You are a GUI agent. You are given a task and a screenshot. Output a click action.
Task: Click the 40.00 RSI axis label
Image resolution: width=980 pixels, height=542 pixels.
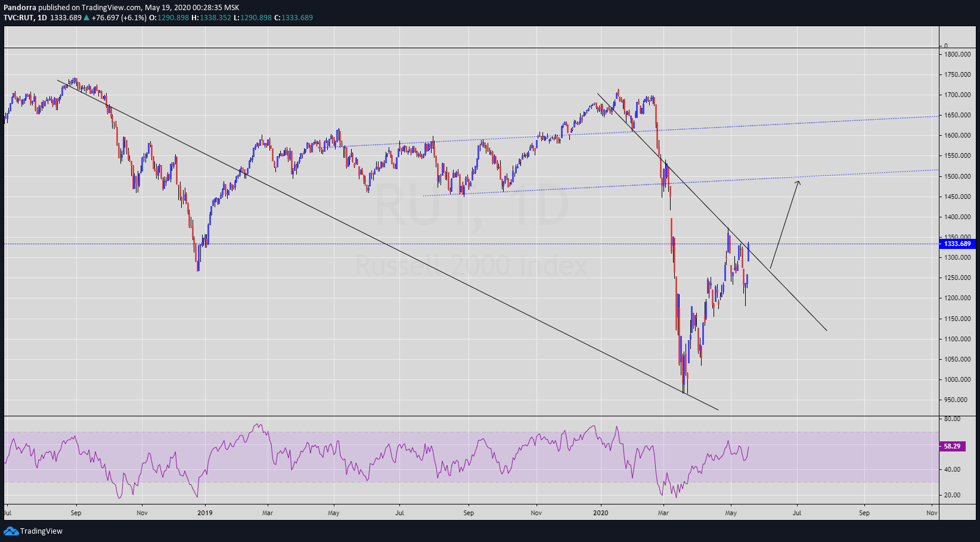click(952, 469)
